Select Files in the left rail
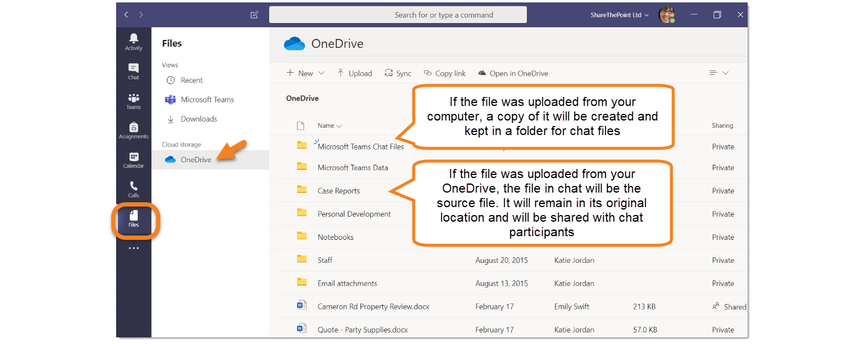This screenshot has height=344, width=868. click(134, 219)
